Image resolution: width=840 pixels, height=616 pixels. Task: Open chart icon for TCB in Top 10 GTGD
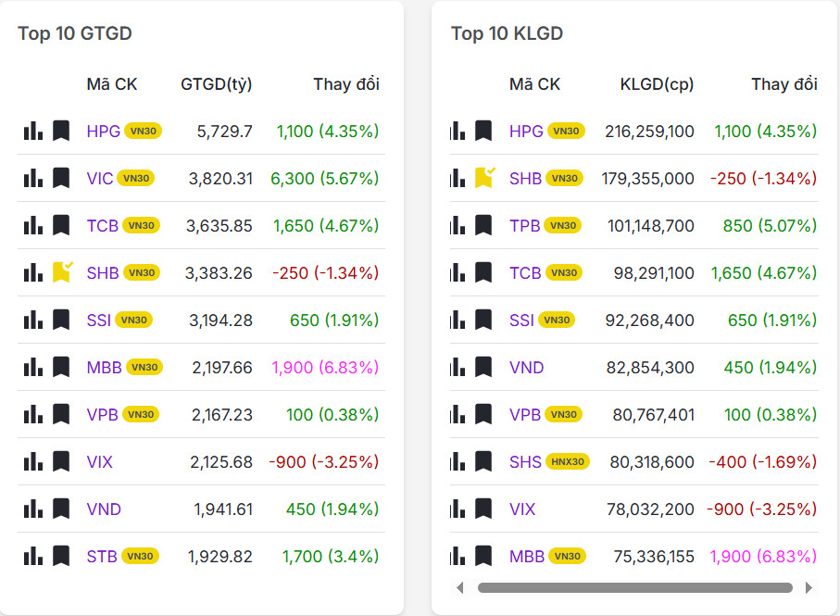point(33,225)
